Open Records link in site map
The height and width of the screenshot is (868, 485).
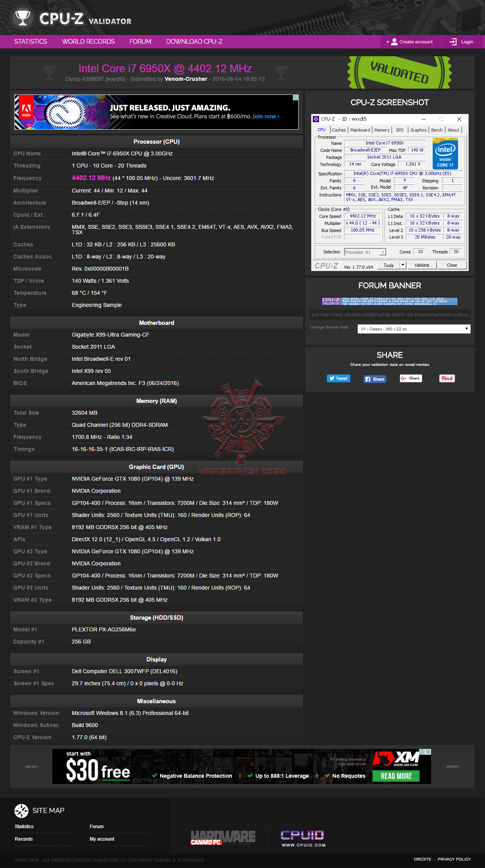(x=24, y=839)
